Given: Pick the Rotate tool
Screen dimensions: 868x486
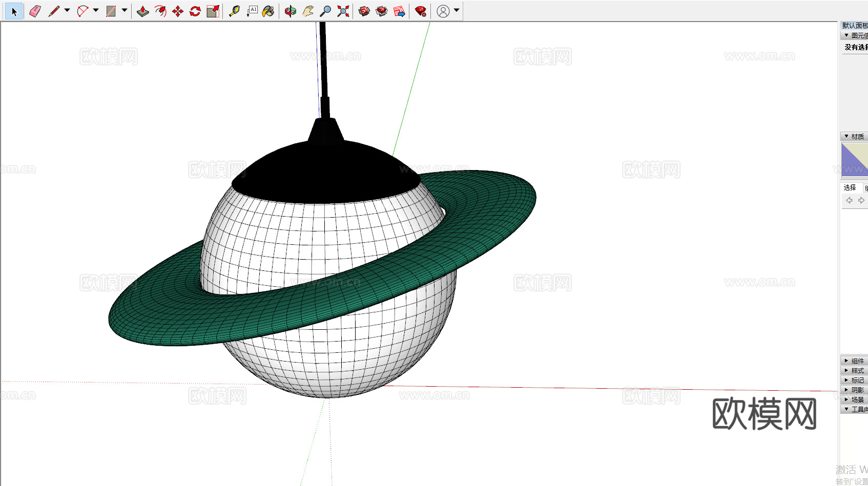Looking at the screenshot, I should click(x=195, y=11).
